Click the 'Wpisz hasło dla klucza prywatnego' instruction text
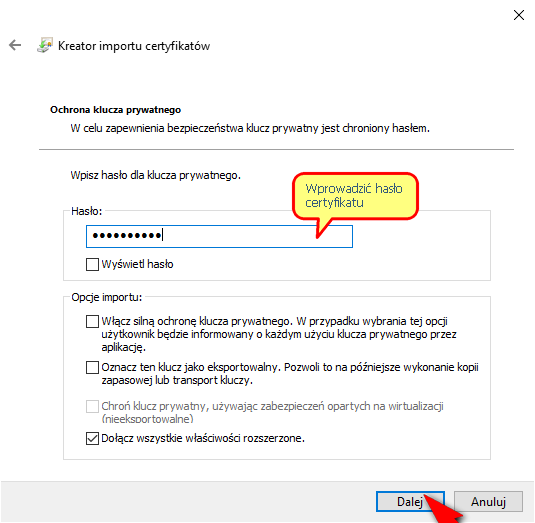Screen dimensions: 535x523 156,175
